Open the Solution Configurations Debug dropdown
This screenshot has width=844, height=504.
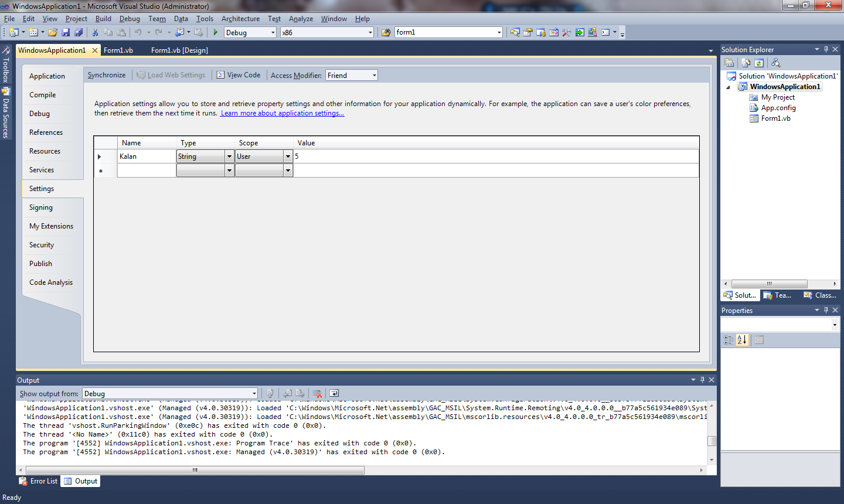click(x=273, y=33)
